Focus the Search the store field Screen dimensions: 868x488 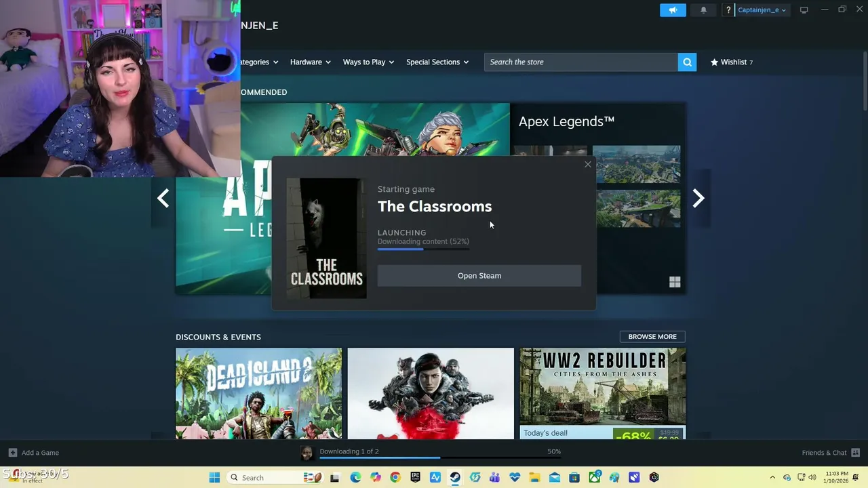tap(581, 62)
